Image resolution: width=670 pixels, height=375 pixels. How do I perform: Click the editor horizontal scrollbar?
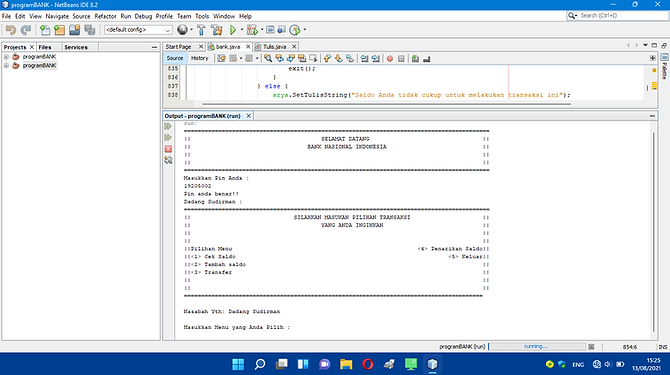(386, 104)
